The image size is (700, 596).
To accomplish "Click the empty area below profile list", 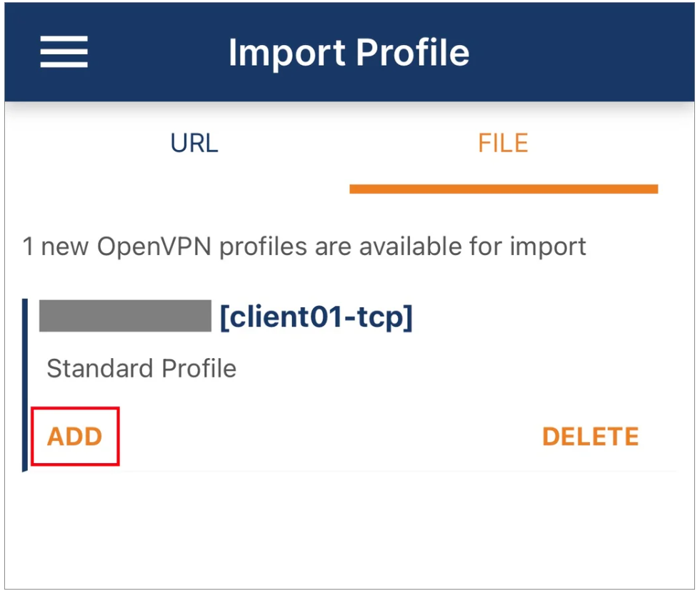I will pos(349,532).
